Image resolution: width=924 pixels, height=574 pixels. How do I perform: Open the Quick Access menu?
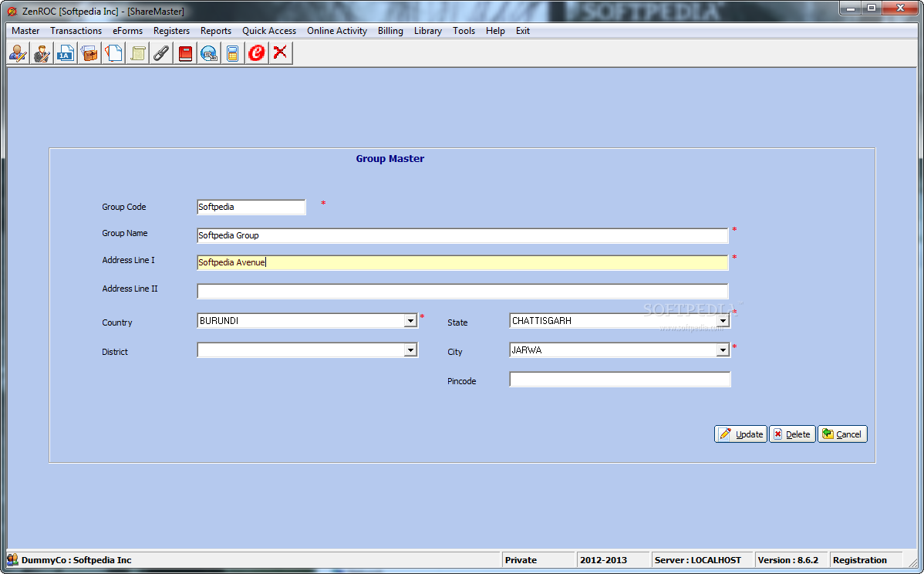click(x=269, y=31)
